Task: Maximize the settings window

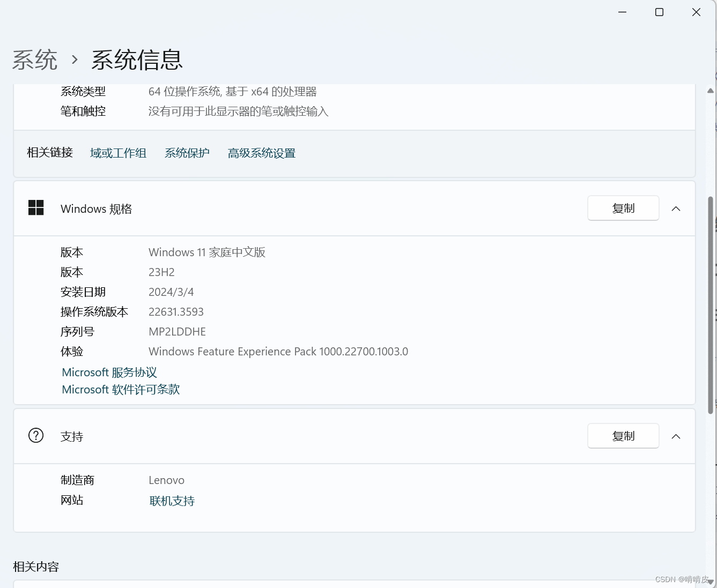Action: click(659, 12)
